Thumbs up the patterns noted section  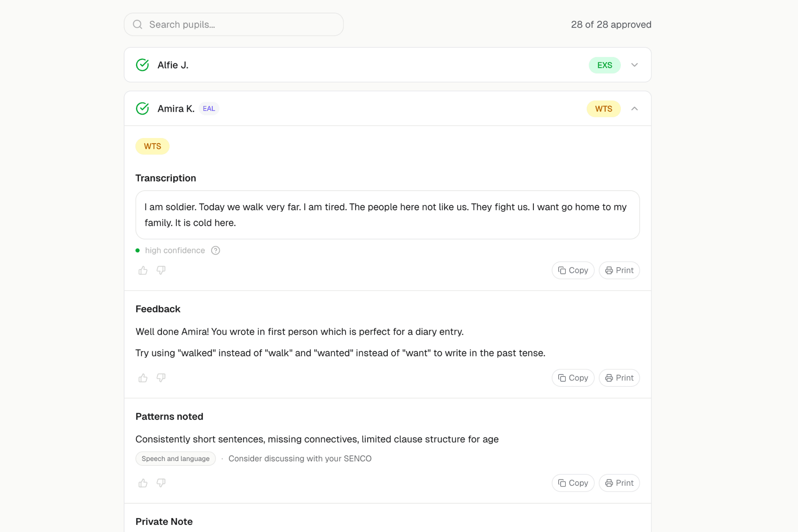[142, 483]
